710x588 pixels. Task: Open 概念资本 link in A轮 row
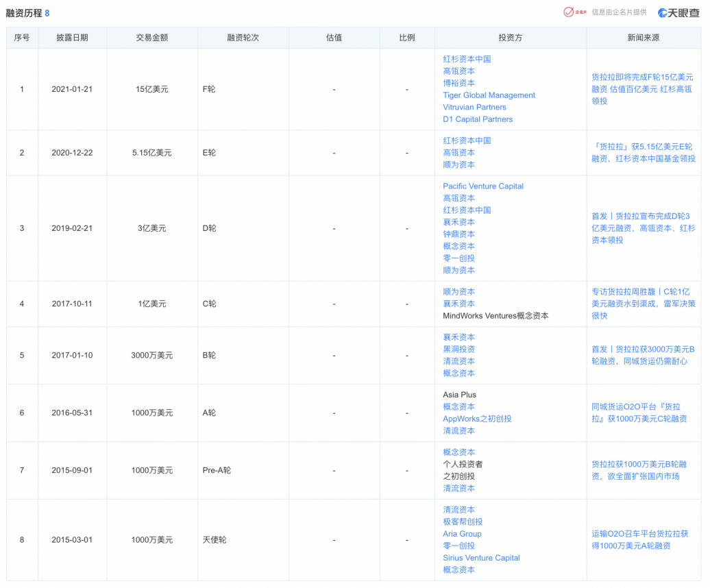tap(458, 406)
